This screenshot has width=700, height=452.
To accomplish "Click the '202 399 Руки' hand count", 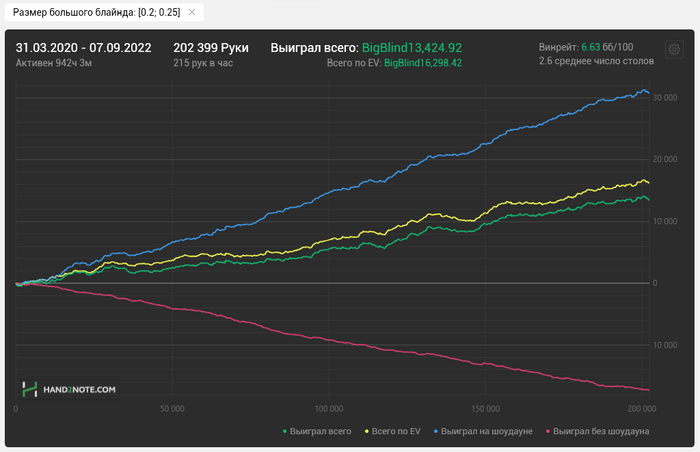I will 211,48.
